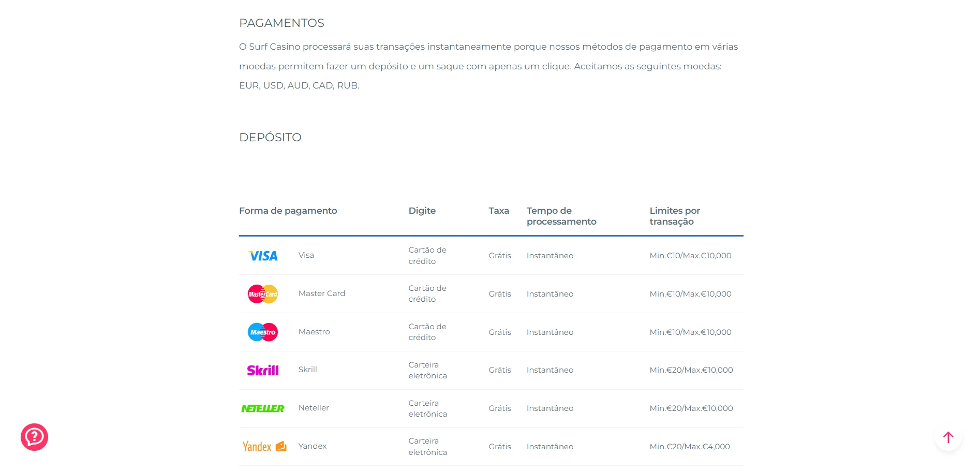The image size is (980, 471).
Task: Click the MasterCard logo
Action: (263, 294)
